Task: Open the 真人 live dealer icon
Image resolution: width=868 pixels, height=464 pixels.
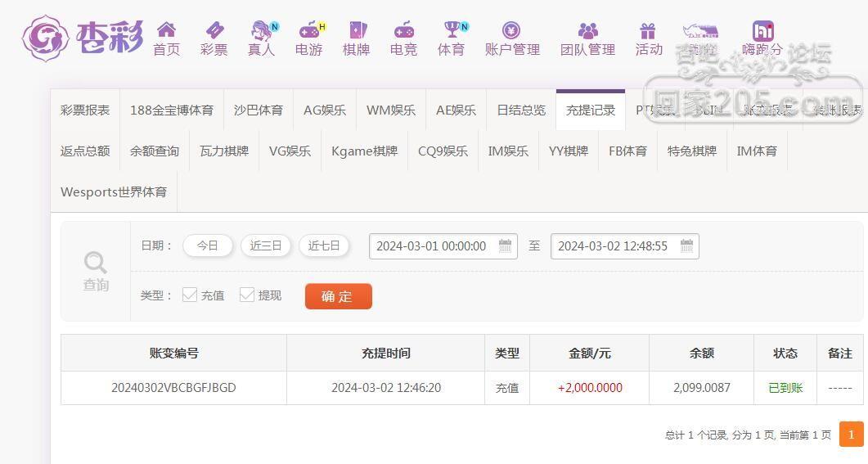Action: [x=262, y=30]
